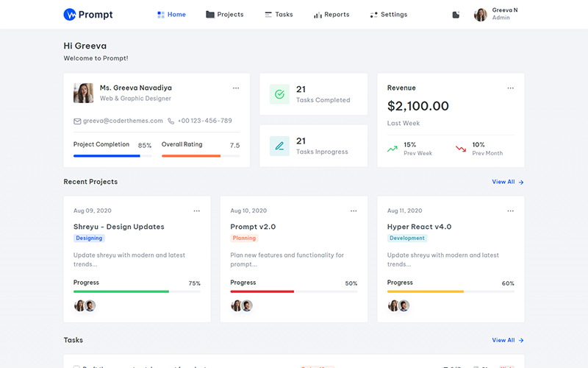This screenshot has height=368, width=588.
Task: Open the more options menu on profile card
Action: click(x=236, y=88)
